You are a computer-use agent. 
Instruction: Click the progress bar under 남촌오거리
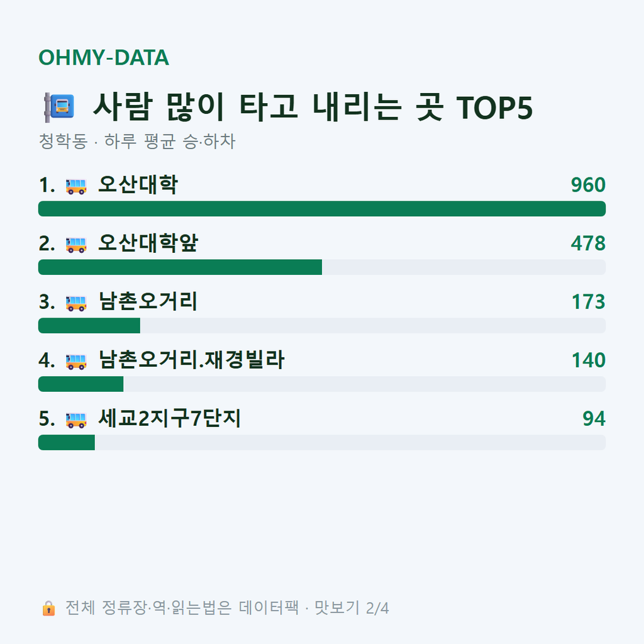click(322, 325)
